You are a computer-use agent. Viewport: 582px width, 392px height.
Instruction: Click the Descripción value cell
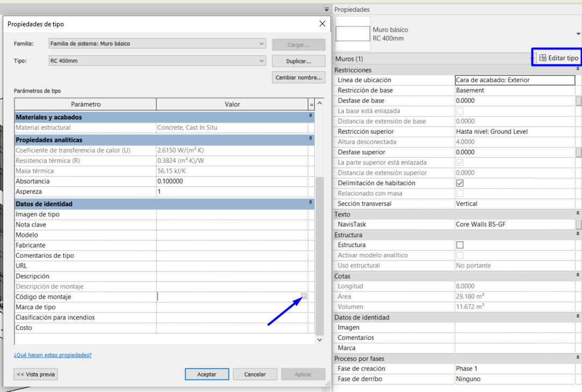pyautogui.click(x=232, y=277)
